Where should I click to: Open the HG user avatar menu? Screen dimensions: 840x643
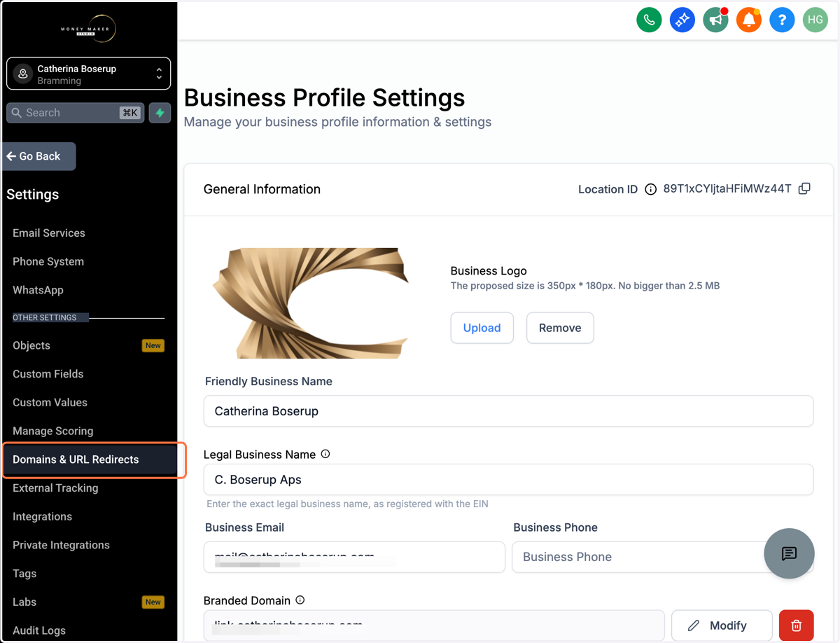click(x=815, y=20)
